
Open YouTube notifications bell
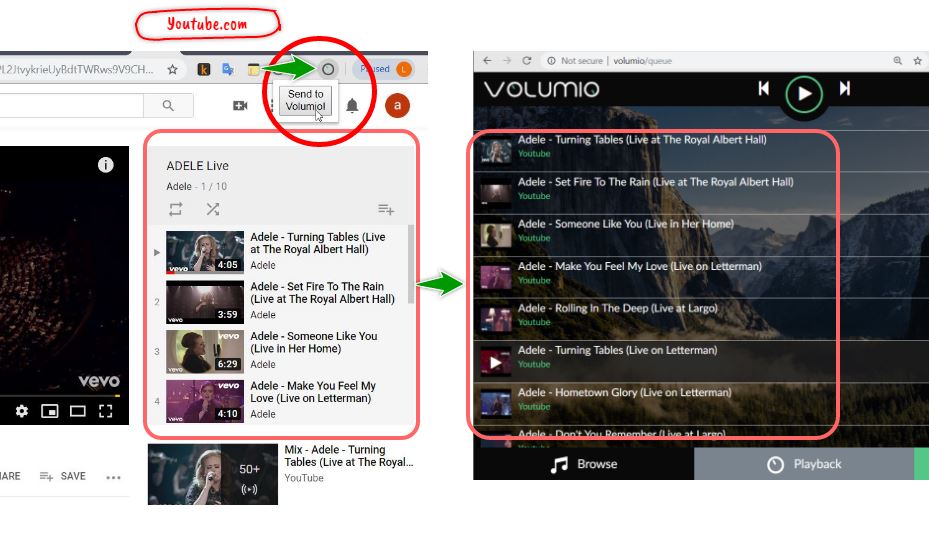click(352, 105)
